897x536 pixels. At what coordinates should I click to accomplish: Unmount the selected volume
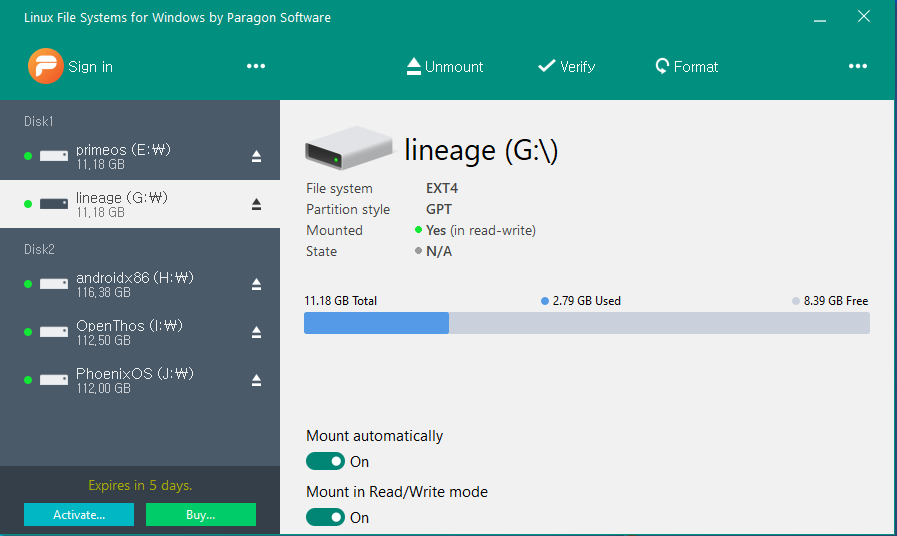tap(444, 67)
